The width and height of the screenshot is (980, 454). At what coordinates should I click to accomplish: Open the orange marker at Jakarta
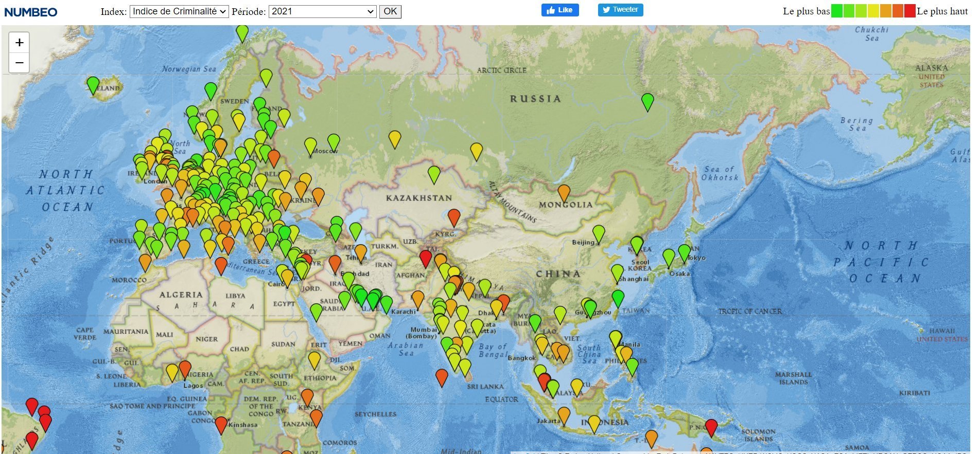coord(564,415)
